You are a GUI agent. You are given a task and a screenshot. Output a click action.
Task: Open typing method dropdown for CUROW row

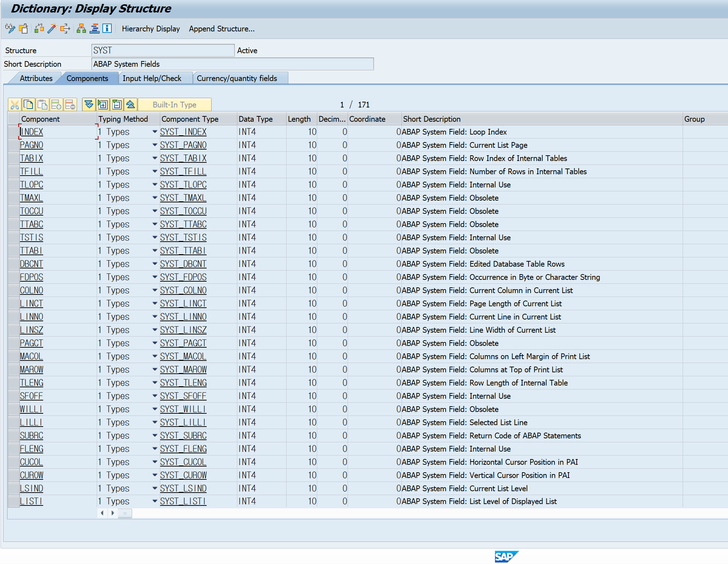click(x=155, y=475)
